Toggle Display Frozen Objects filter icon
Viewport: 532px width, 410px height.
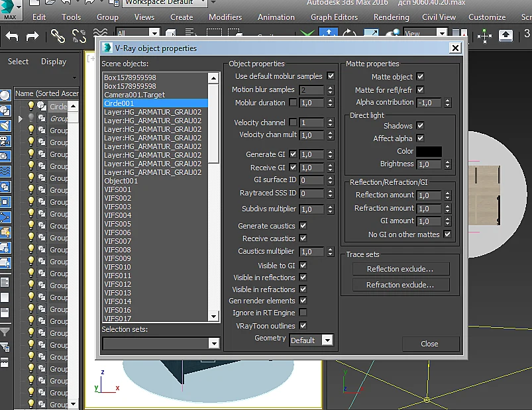point(5,248)
